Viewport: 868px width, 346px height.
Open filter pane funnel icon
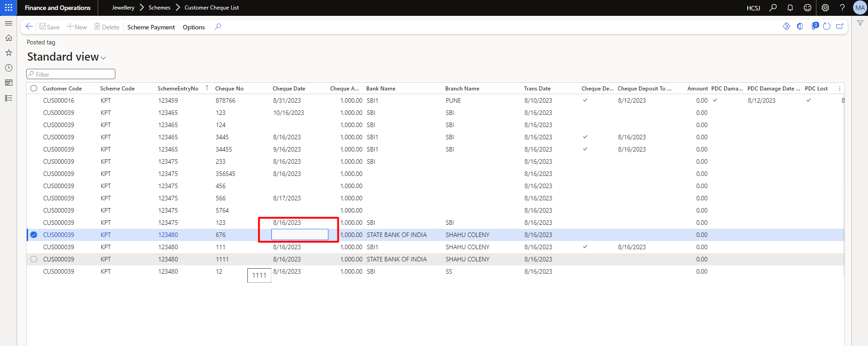[860, 23]
